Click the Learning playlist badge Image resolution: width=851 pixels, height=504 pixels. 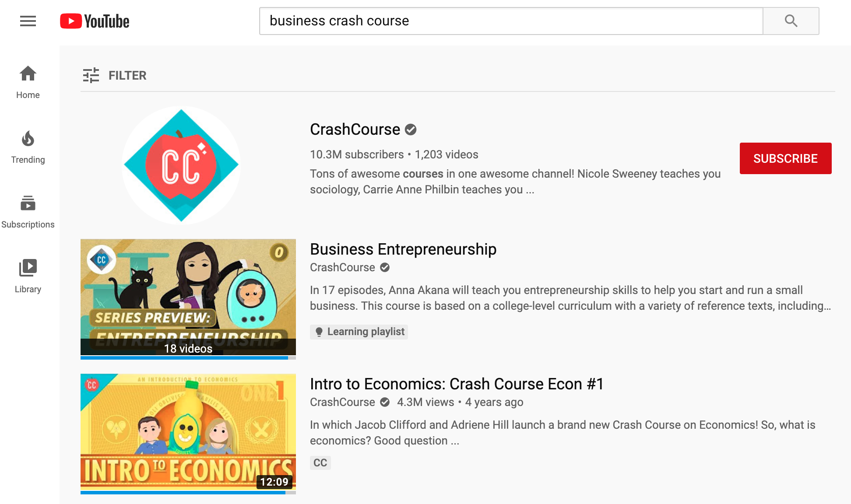tap(359, 332)
